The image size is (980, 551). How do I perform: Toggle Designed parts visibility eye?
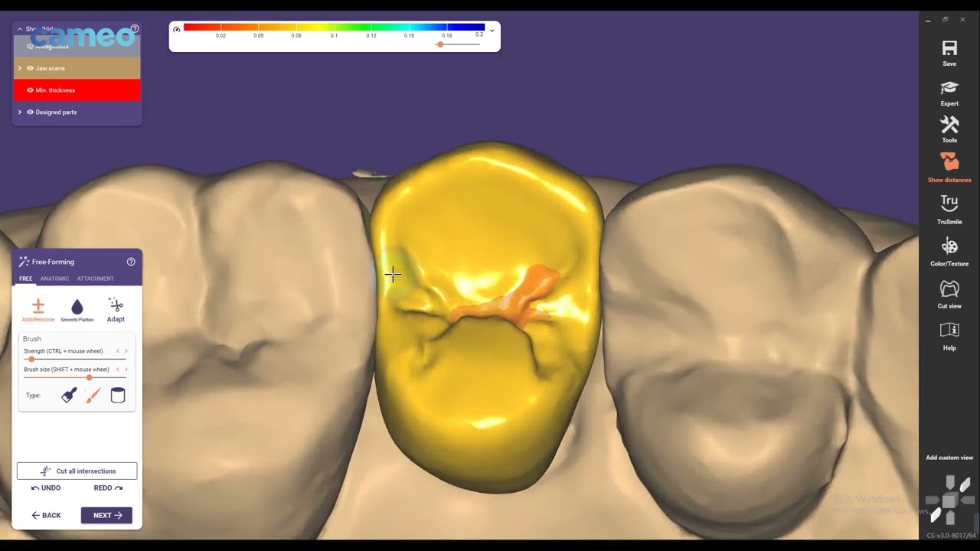pos(31,112)
